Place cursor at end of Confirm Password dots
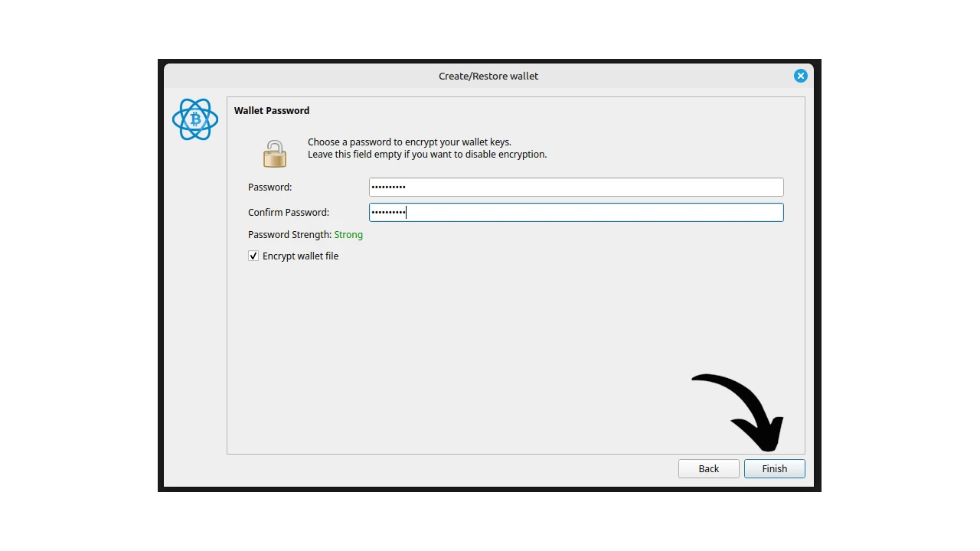980x551 pixels. (x=407, y=213)
